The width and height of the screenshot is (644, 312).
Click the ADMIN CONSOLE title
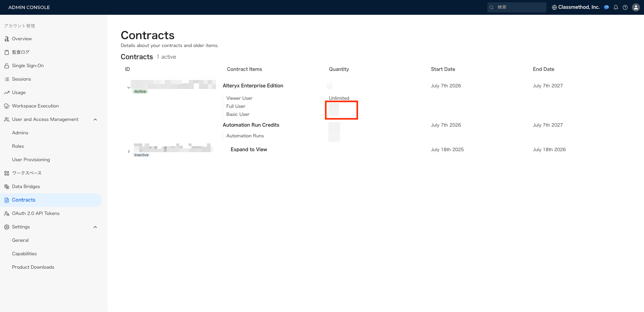click(x=29, y=7)
